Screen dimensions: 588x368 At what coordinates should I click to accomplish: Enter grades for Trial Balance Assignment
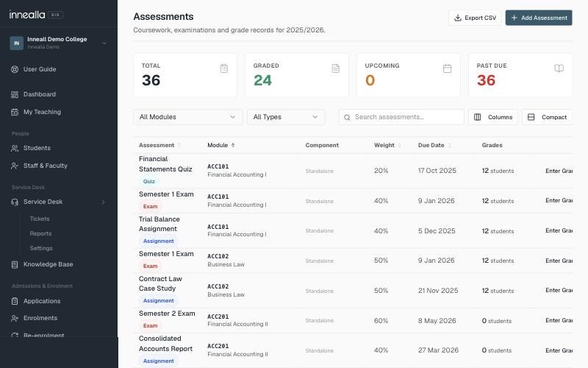click(559, 230)
